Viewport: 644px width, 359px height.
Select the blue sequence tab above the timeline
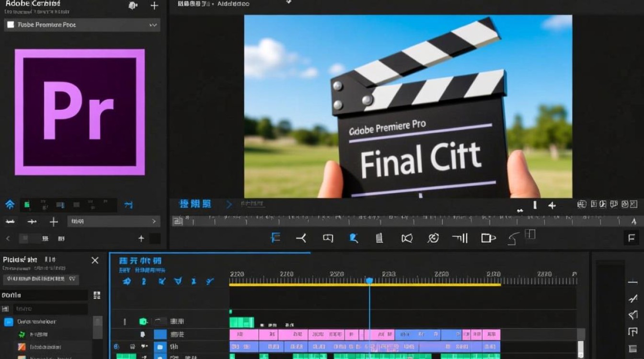coord(140,261)
